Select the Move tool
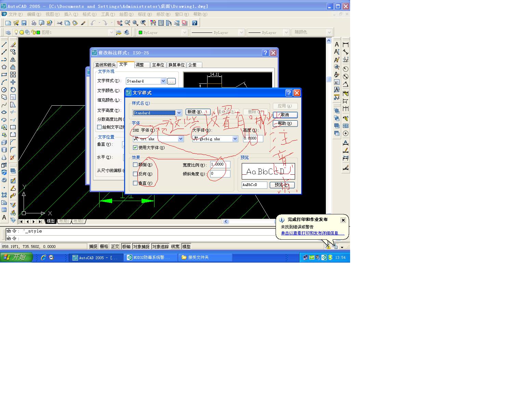The height and width of the screenshot is (399, 532). [x=13, y=82]
